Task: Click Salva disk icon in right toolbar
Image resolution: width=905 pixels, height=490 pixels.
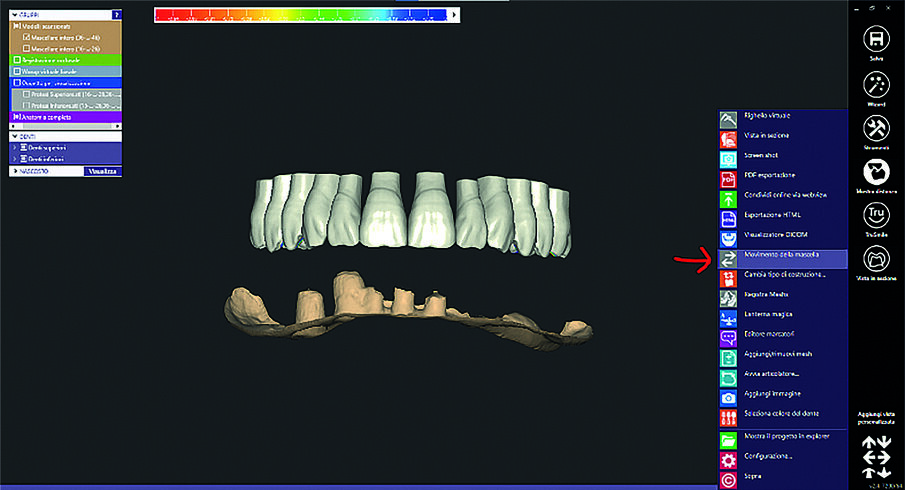Action: (876, 39)
